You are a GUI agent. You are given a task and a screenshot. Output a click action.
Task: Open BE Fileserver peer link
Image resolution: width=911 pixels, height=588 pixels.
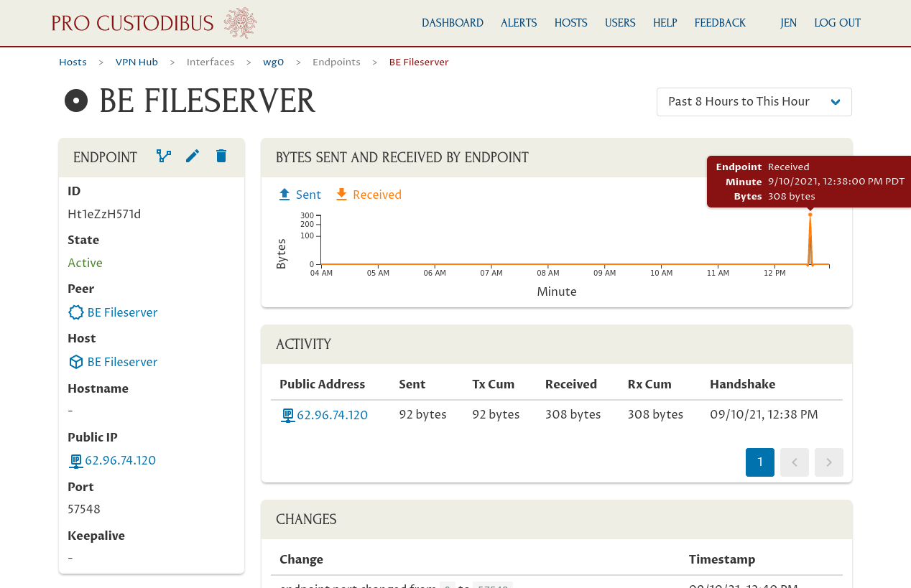tap(122, 312)
